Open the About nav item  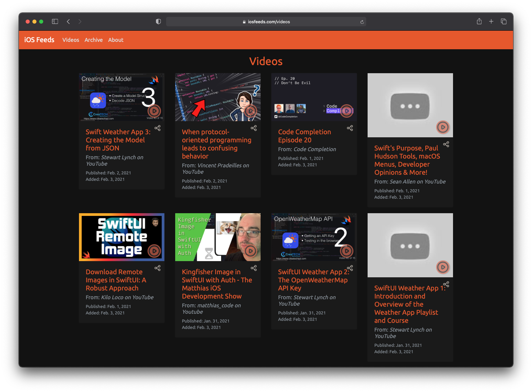(116, 40)
